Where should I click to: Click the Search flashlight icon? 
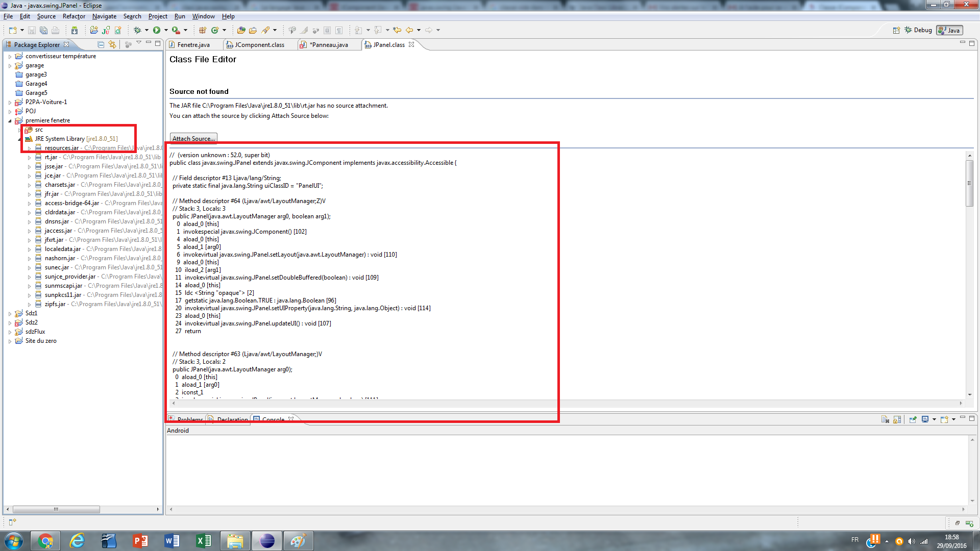pyautogui.click(x=265, y=31)
